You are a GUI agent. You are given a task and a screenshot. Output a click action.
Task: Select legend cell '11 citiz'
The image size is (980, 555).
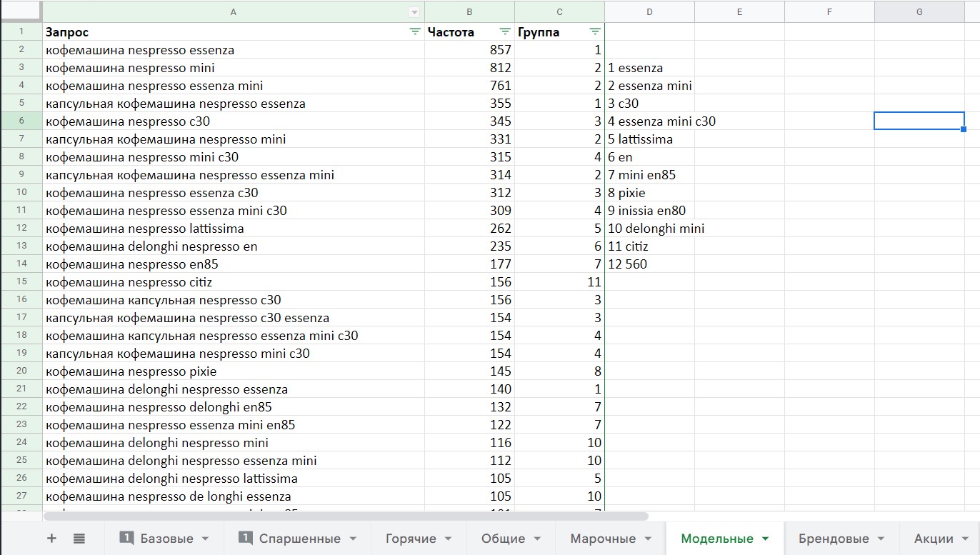click(649, 246)
